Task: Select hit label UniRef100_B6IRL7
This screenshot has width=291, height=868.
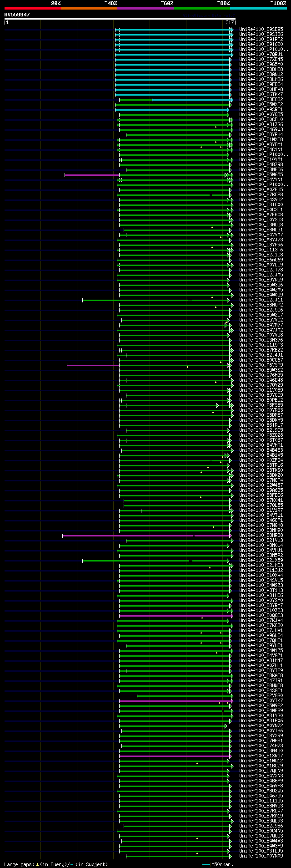Action: coord(261,425)
